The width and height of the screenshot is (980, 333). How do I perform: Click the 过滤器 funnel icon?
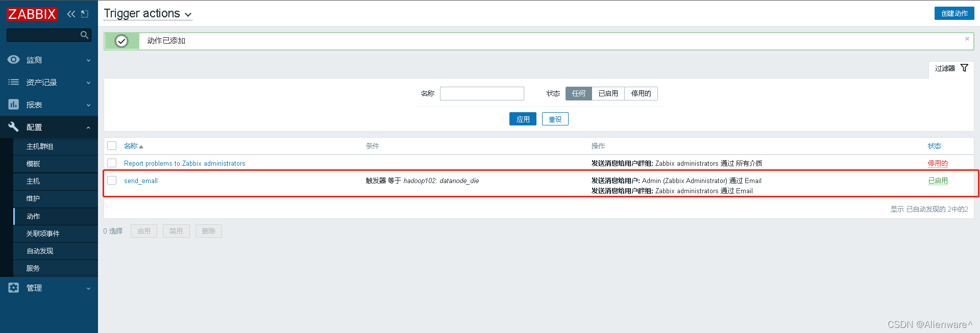[x=964, y=68]
